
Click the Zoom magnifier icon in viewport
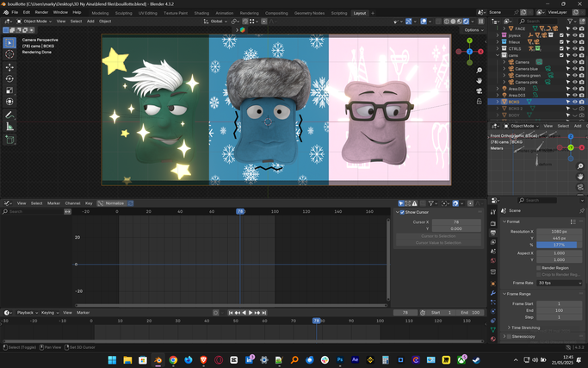pyautogui.click(x=480, y=71)
